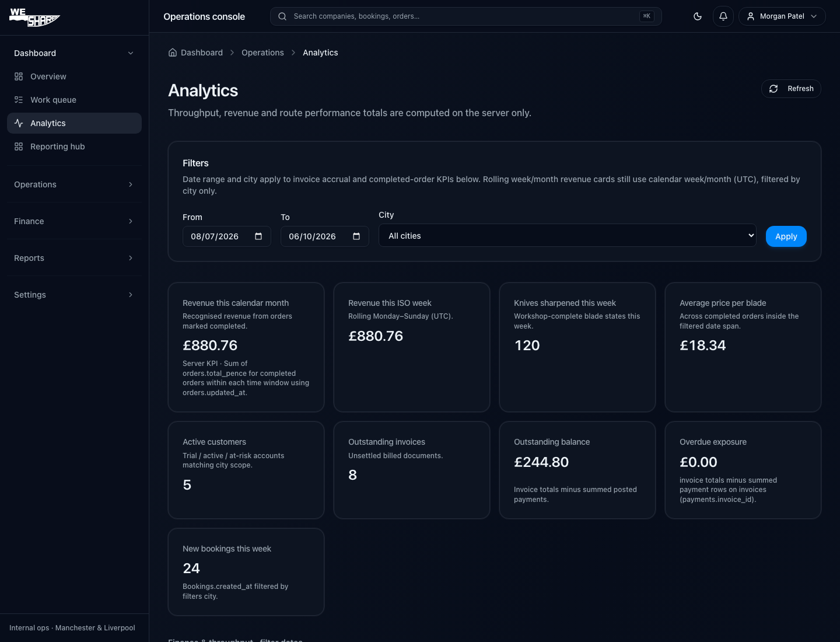Click the Average price per blade value £18.34
Screen dimensions: 840x642
pyautogui.click(x=703, y=346)
